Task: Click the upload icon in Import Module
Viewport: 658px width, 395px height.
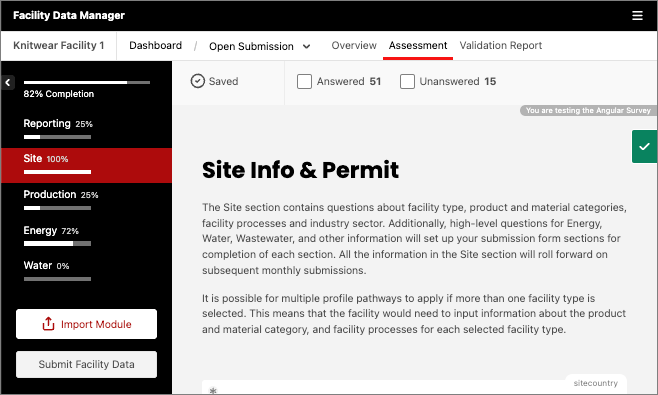Action: click(x=48, y=324)
